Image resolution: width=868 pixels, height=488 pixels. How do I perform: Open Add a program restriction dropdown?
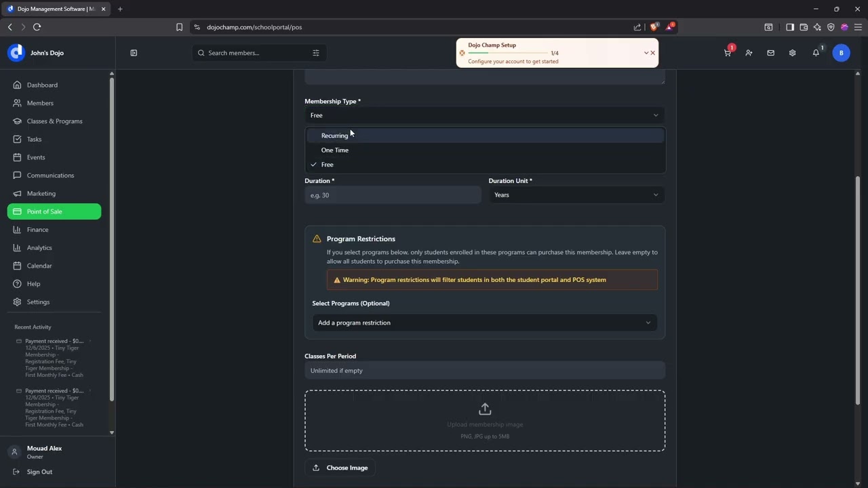point(485,323)
